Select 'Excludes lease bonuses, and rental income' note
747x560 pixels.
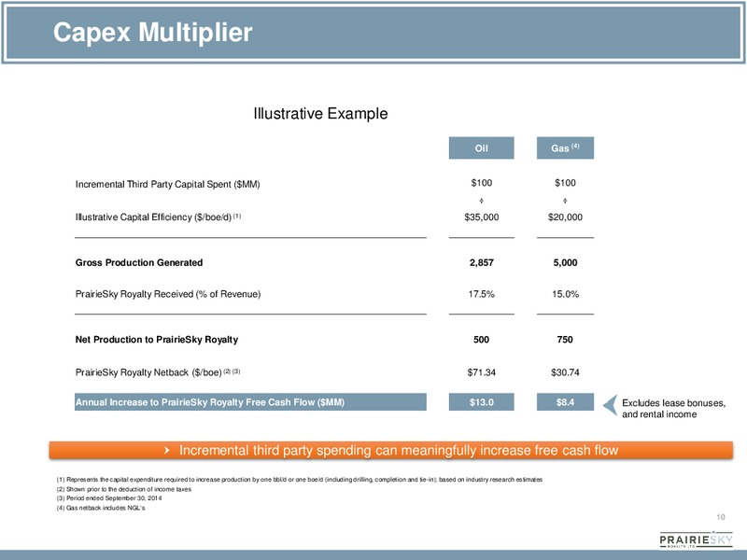click(673, 409)
